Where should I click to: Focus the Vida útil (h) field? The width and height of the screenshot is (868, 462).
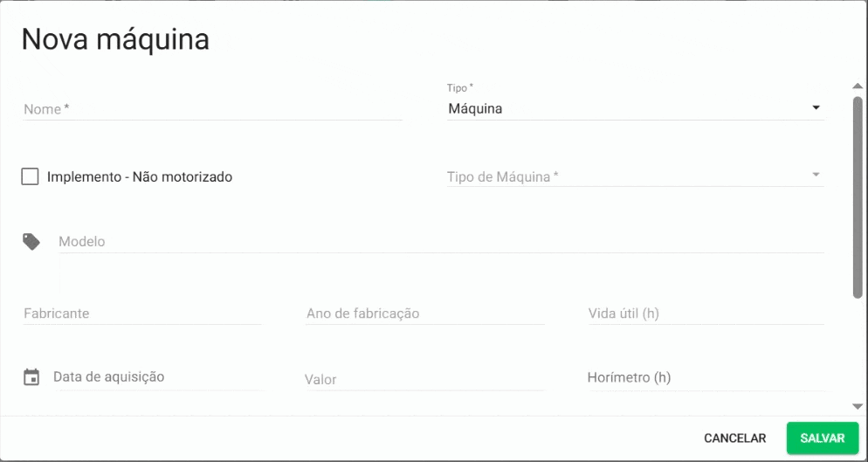click(x=706, y=314)
